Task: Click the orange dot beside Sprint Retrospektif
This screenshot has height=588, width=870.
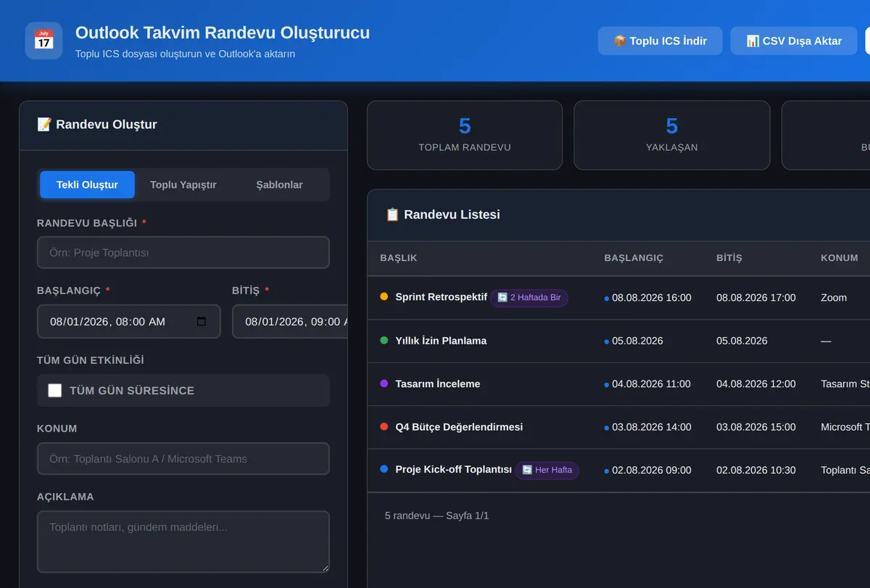Action: click(x=384, y=297)
